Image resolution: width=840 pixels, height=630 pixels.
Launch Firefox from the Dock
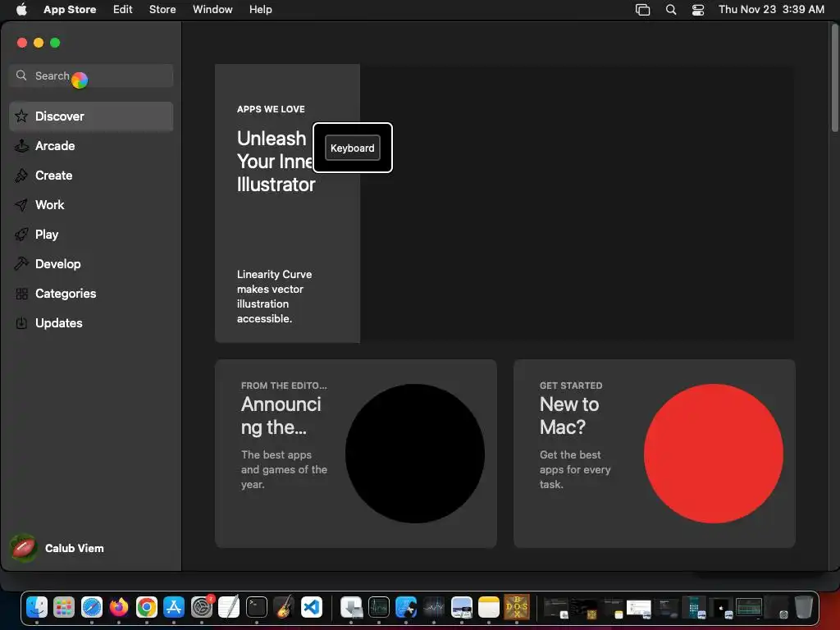coord(119,607)
